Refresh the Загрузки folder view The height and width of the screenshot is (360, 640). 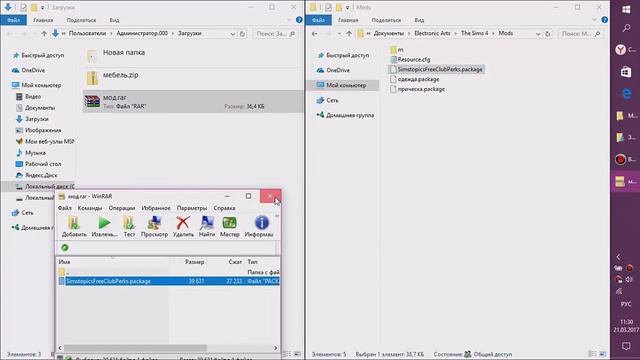pos(242,34)
